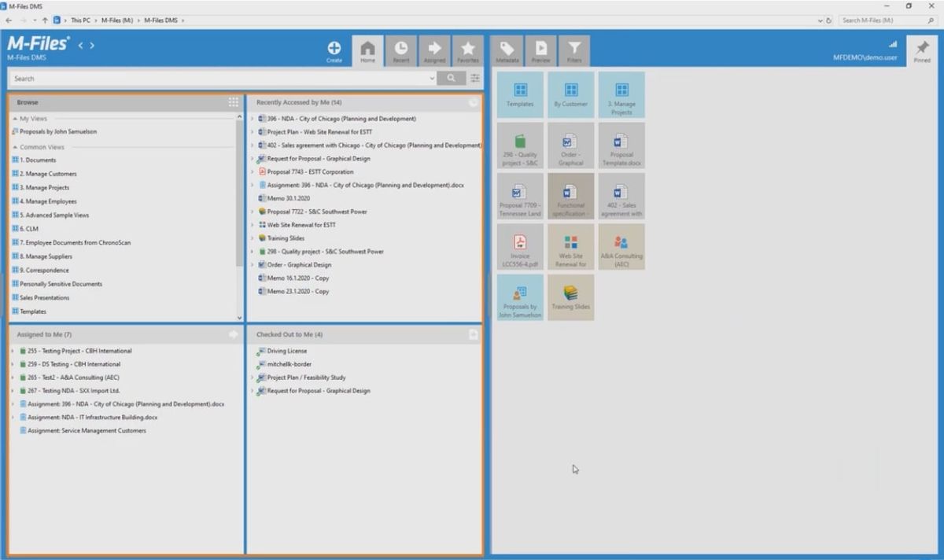Open the Templates view tile
Viewport: 944px width, 560px height.
[519, 94]
